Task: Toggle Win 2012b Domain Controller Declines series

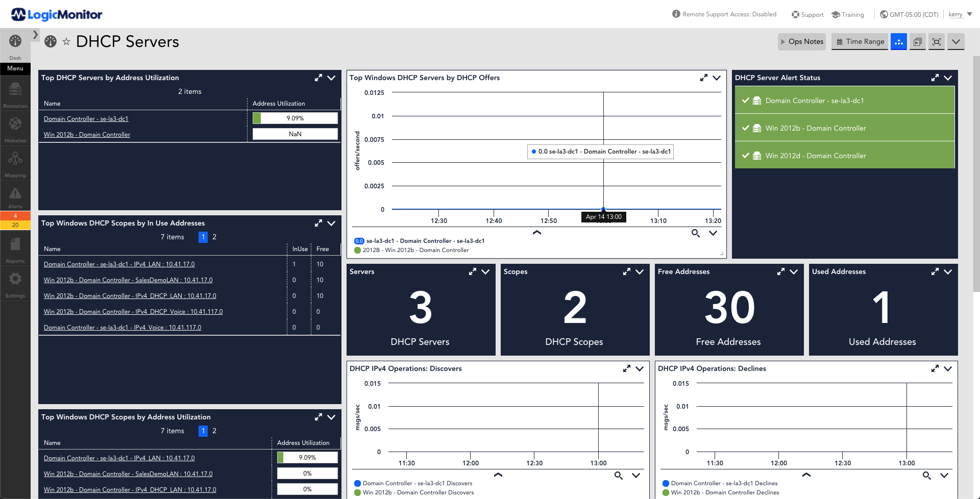Action: [721, 492]
